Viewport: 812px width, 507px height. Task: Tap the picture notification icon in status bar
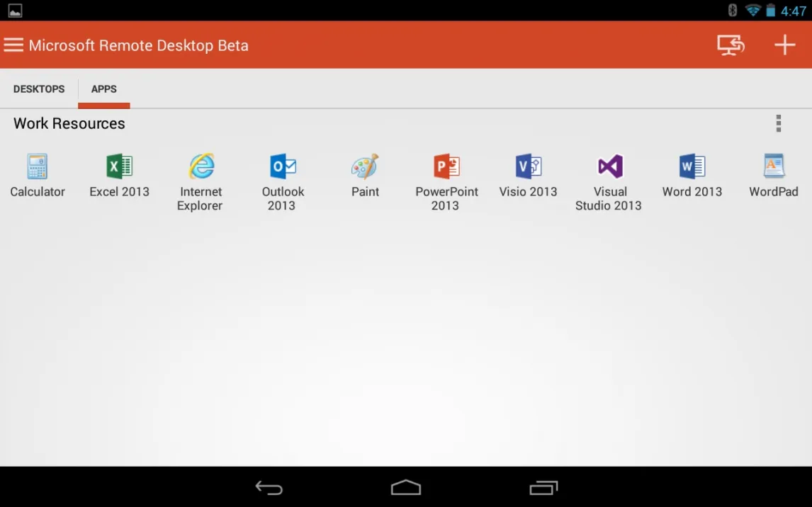click(15, 10)
